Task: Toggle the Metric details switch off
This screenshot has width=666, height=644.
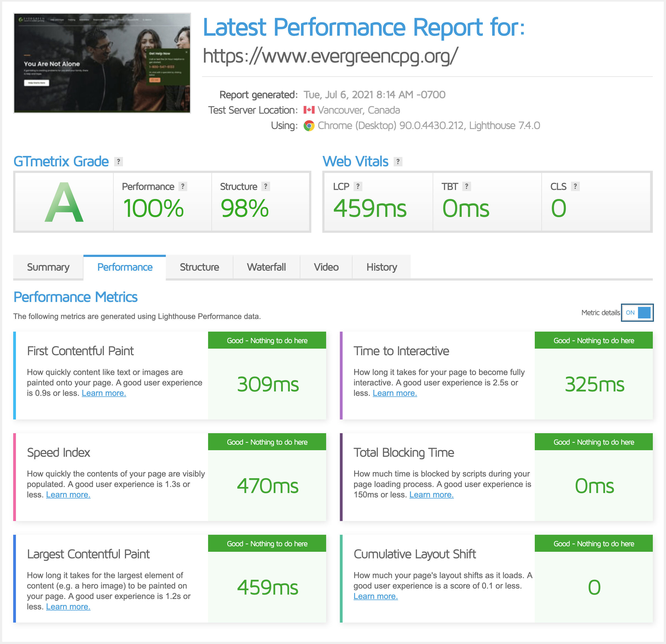Action: [637, 313]
